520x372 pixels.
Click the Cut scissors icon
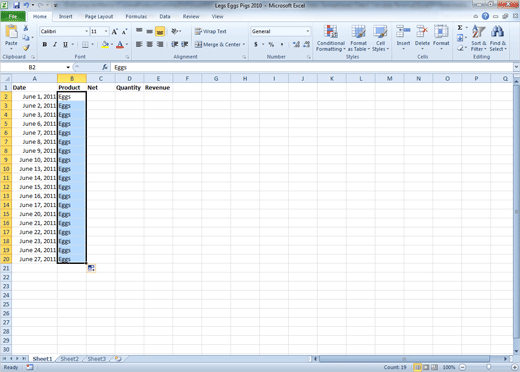tap(26, 28)
